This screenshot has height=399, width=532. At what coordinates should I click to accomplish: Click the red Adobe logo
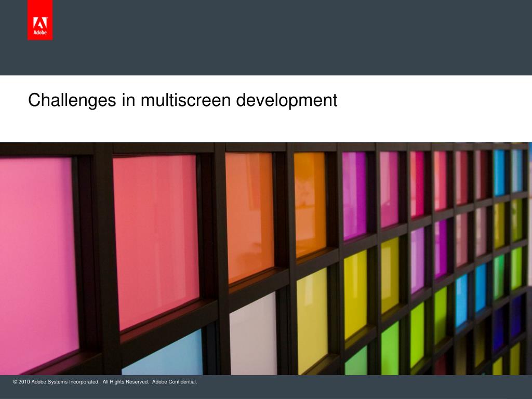pyautogui.click(x=40, y=20)
